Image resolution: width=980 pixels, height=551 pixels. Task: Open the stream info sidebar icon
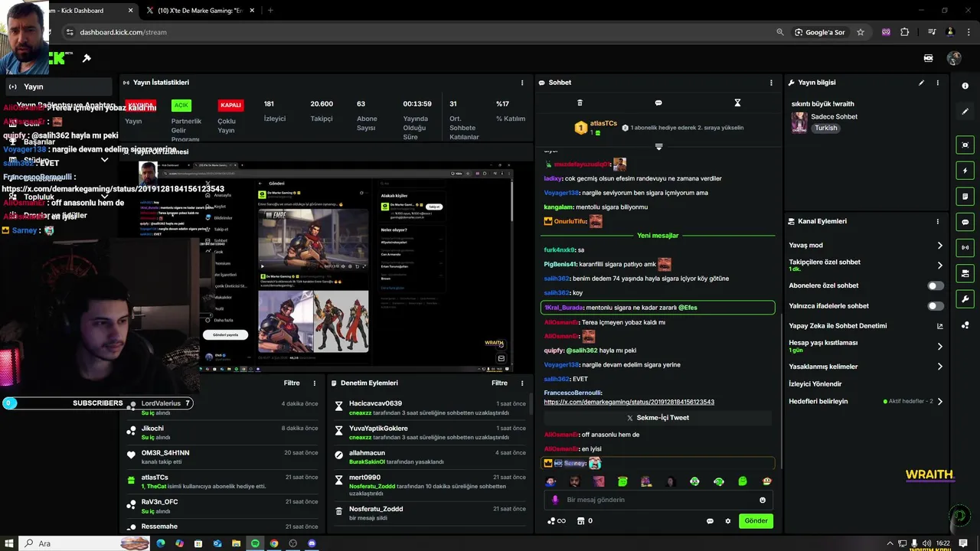(x=965, y=86)
